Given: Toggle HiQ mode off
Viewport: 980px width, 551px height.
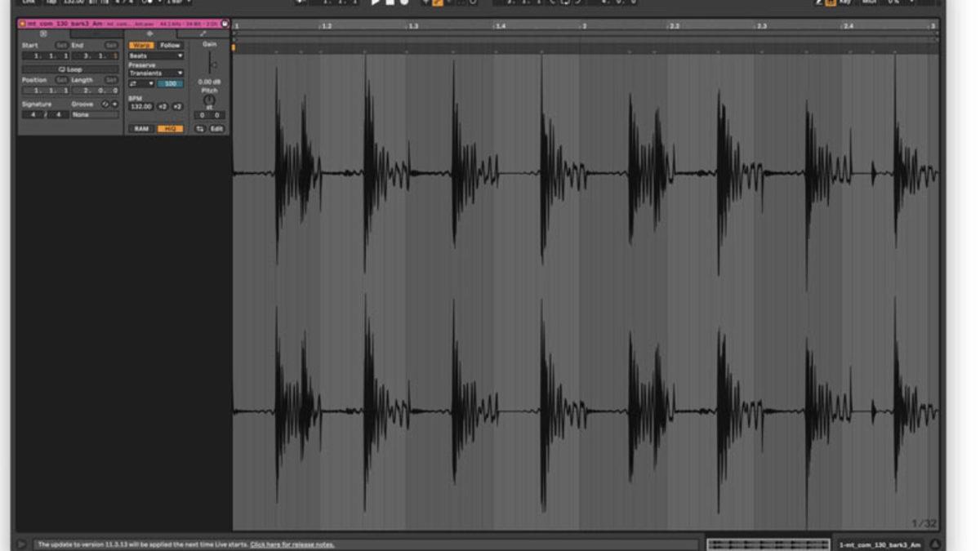Looking at the screenshot, I should [x=170, y=129].
